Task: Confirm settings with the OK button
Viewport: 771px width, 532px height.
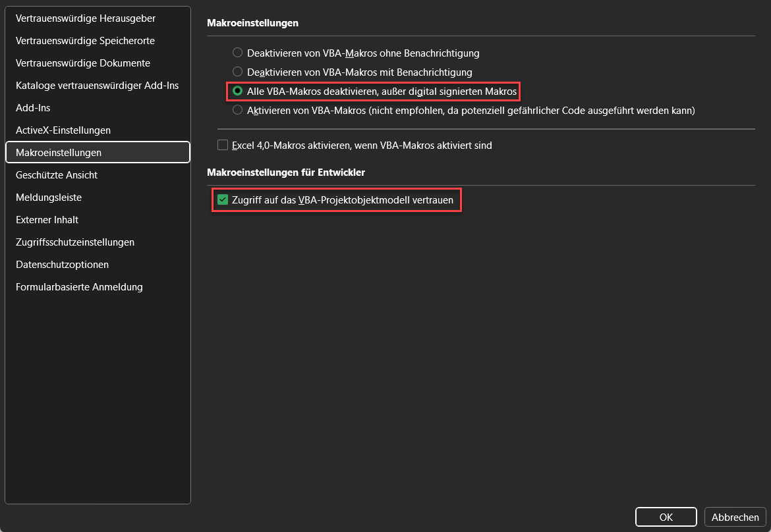Action: [666, 517]
